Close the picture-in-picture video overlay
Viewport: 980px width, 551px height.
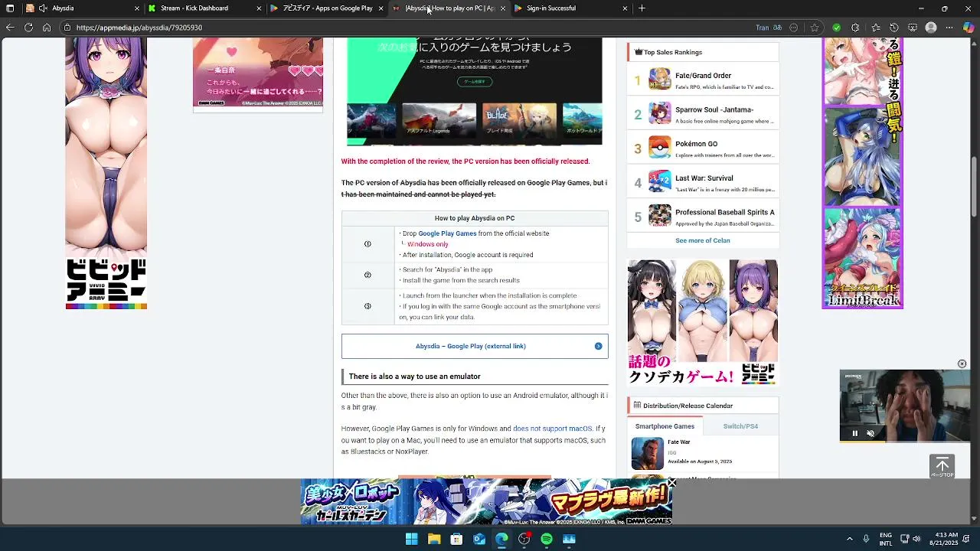click(x=962, y=364)
